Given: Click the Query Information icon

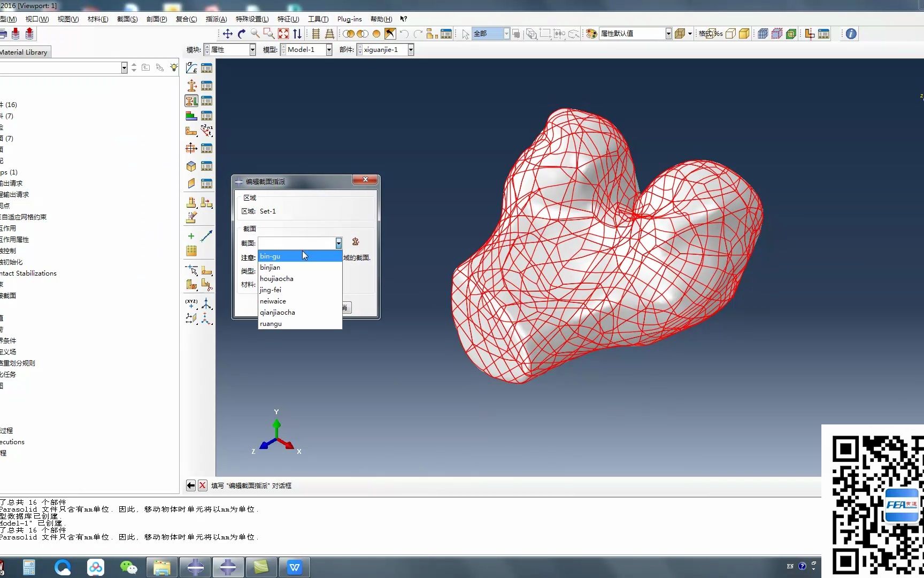Looking at the screenshot, I should [x=851, y=34].
